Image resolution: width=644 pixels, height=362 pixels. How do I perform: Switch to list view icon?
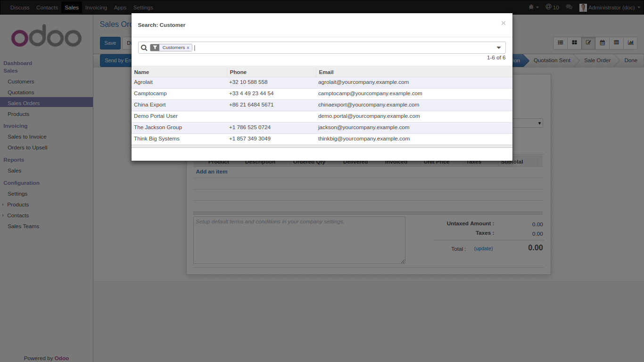click(561, 42)
